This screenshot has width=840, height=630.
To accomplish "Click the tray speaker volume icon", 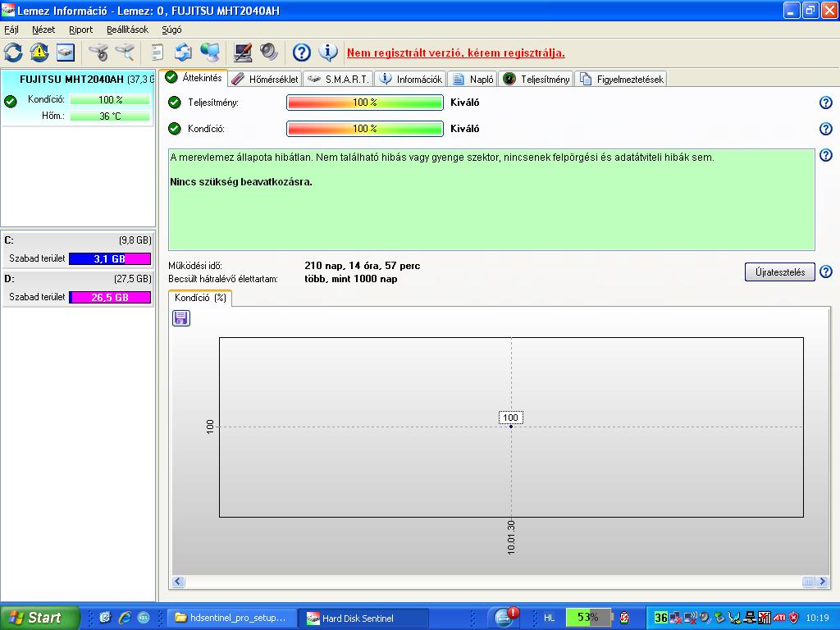I will coord(705,618).
